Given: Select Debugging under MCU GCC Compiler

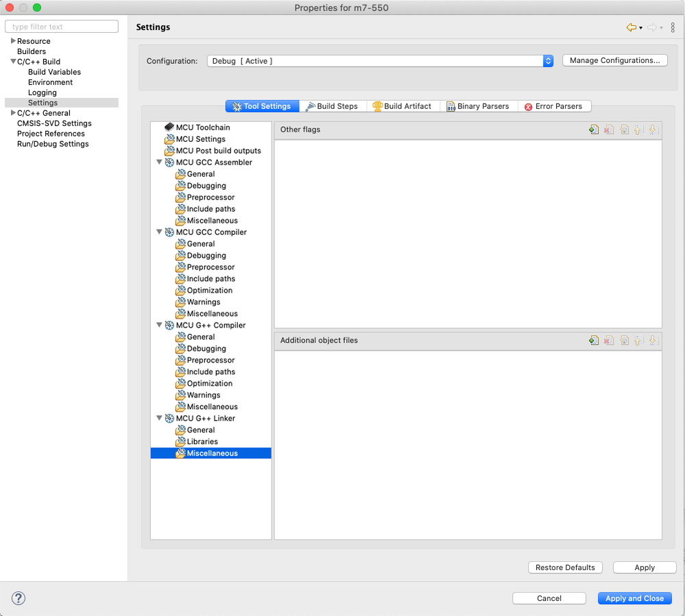Looking at the screenshot, I should coord(206,256).
